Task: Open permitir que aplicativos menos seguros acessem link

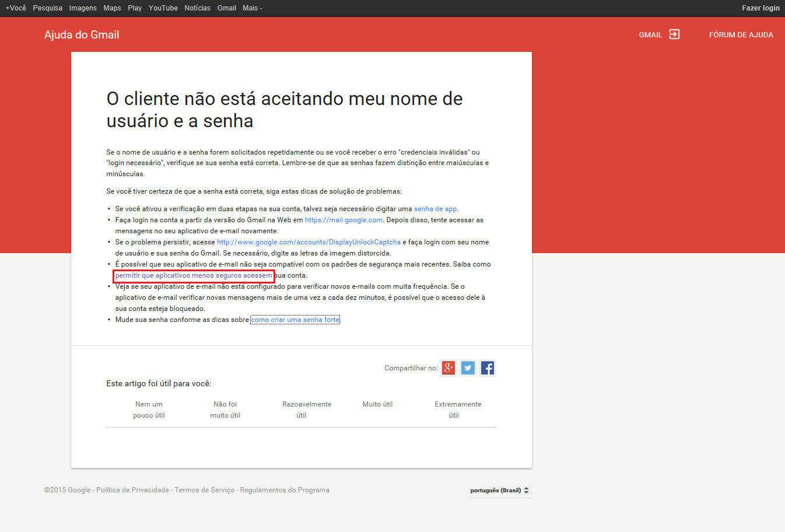Action: point(194,275)
